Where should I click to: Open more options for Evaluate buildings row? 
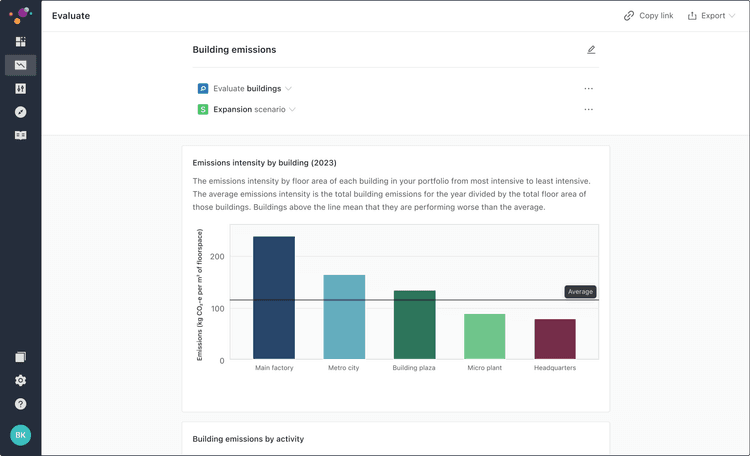(589, 89)
